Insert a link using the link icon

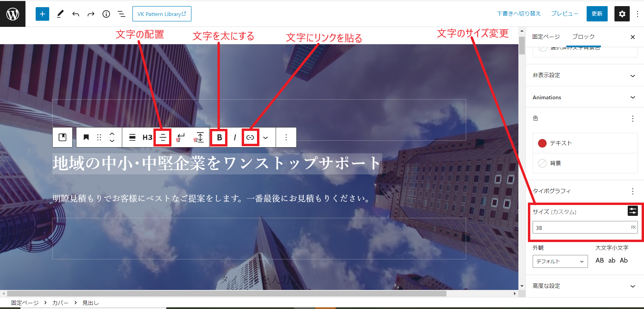tap(250, 137)
